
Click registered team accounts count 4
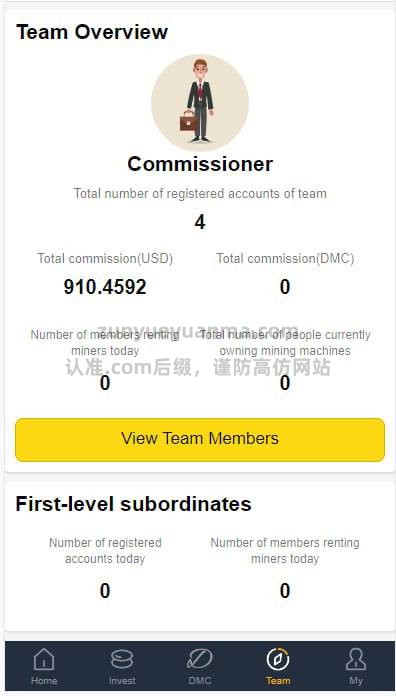point(200,222)
